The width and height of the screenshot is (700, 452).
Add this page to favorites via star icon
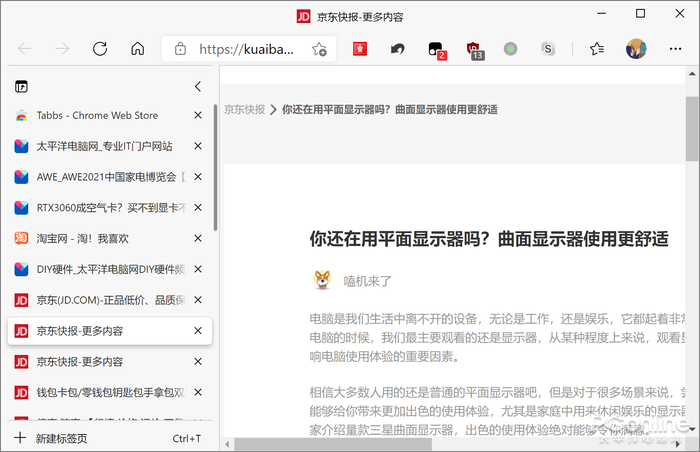click(x=319, y=49)
